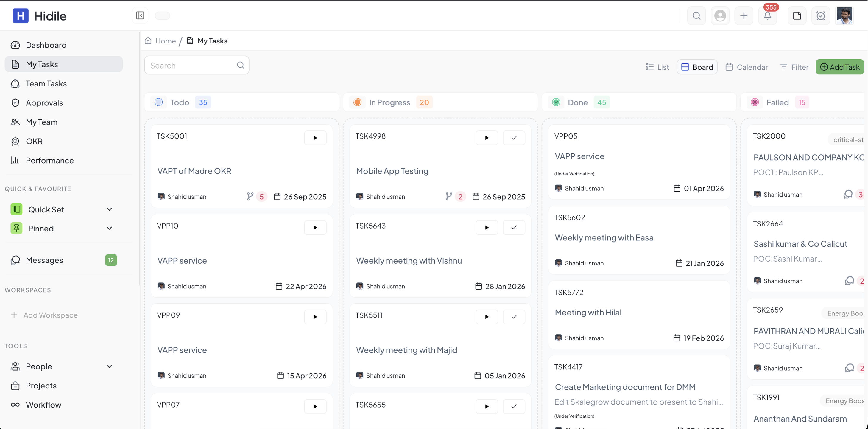Viewport: 868px width, 429px height.
Task: Mark task TSK5511 as complete
Action: pyautogui.click(x=514, y=317)
